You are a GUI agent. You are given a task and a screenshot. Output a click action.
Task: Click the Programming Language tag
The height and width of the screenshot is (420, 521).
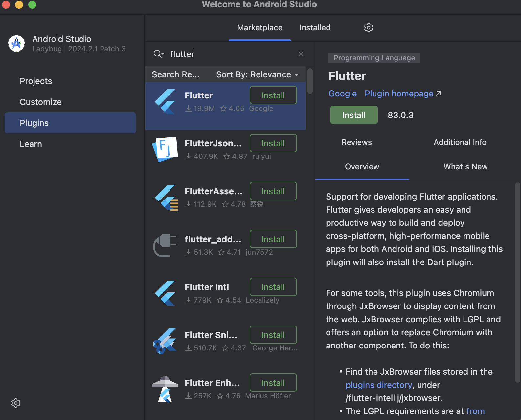pyautogui.click(x=374, y=58)
